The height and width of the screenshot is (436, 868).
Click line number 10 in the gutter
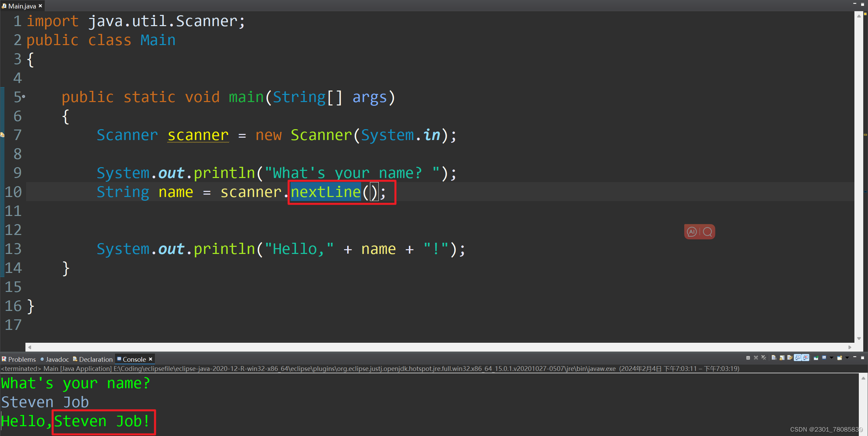(13, 192)
